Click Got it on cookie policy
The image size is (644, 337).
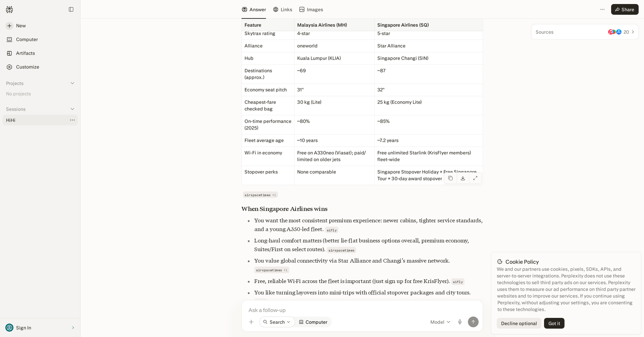coord(554,323)
